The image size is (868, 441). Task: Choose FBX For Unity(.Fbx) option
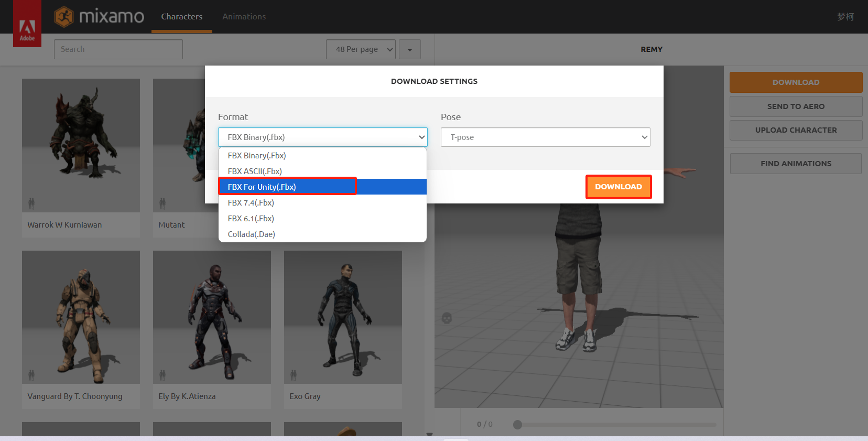(322, 187)
